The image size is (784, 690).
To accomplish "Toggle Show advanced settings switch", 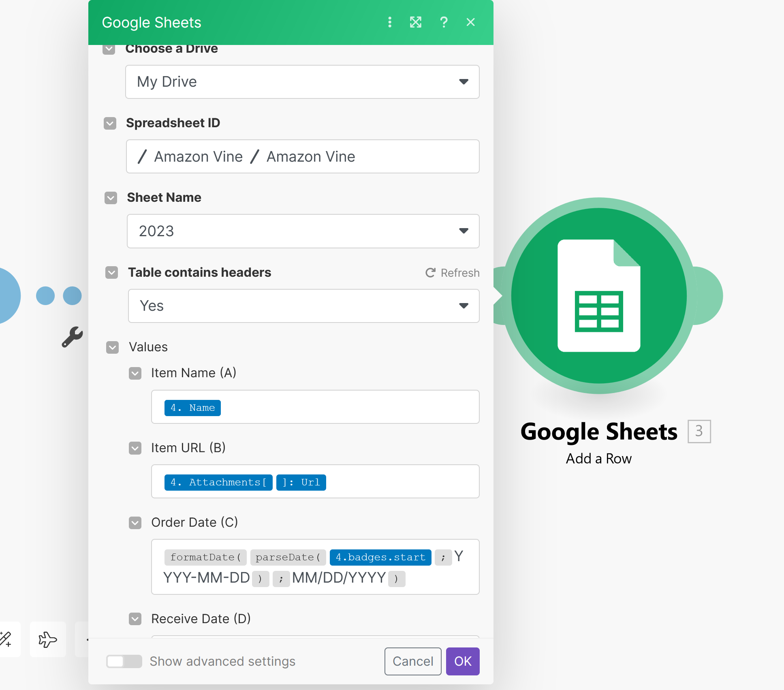I will (x=124, y=661).
